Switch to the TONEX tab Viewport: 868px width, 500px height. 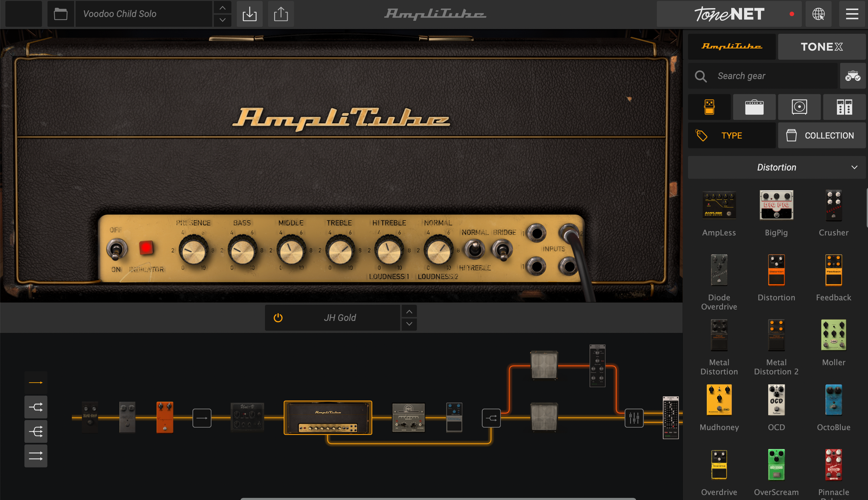(x=822, y=46)
